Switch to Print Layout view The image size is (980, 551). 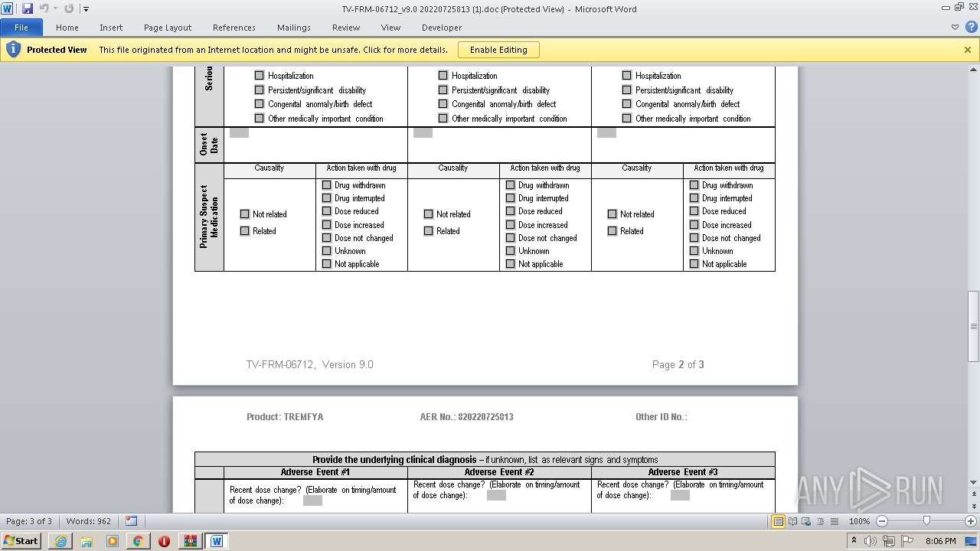[778, 521]
